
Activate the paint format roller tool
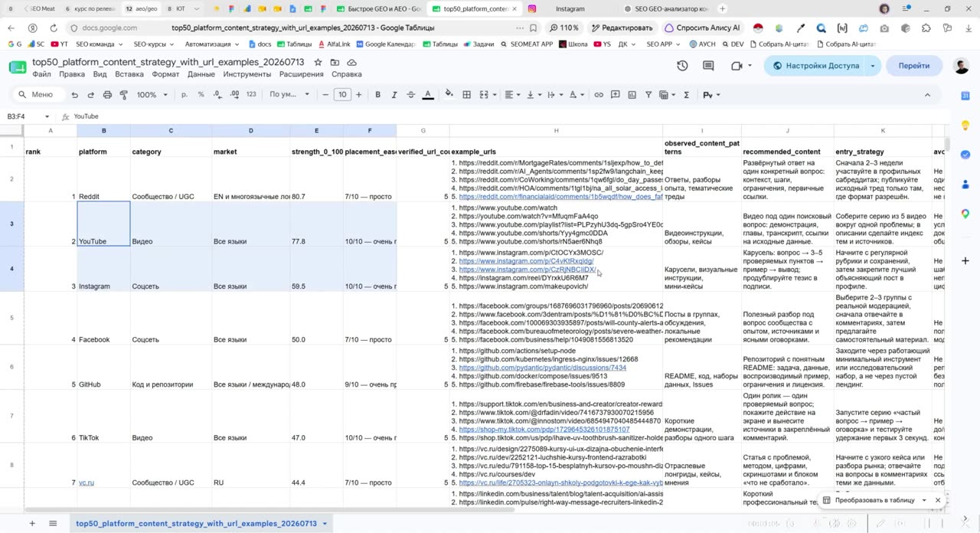point(123,95)
